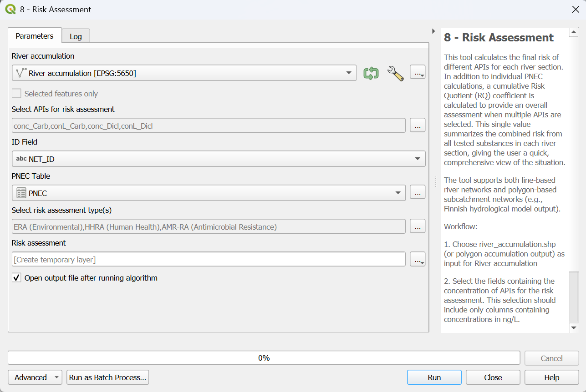Click the selected APIs text field

coord(209,126)
